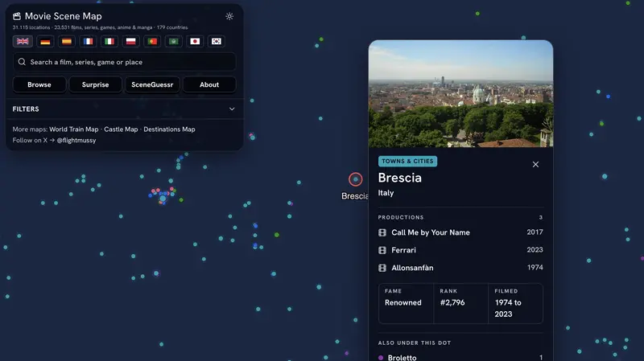Toggle the light/dark theme sun icon
The height and width of the screenshot is (361, 644).
[x=229, y=16]
